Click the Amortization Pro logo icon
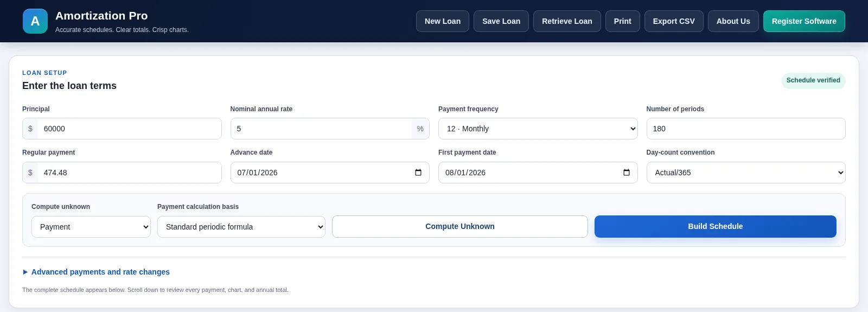 [35, 21]
